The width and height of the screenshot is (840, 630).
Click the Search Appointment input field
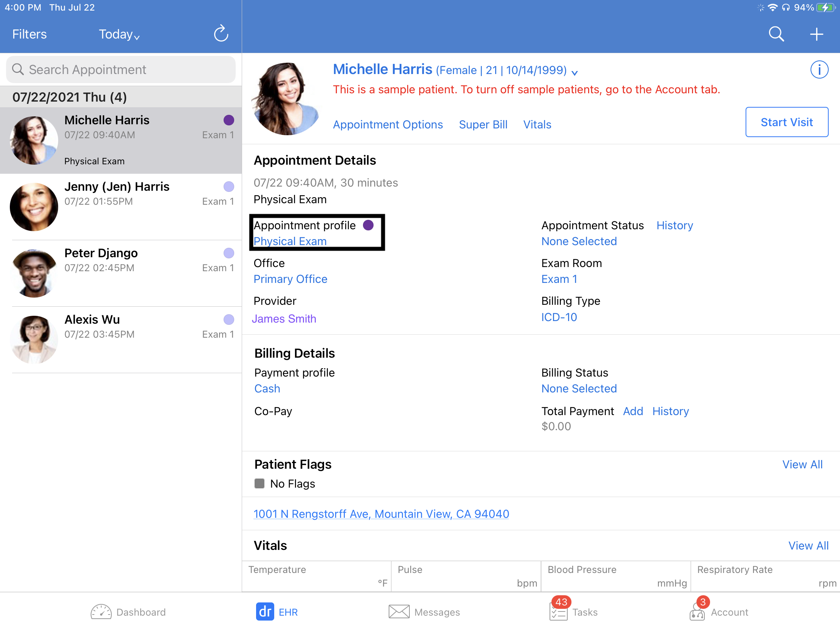[x=121, y=69]
